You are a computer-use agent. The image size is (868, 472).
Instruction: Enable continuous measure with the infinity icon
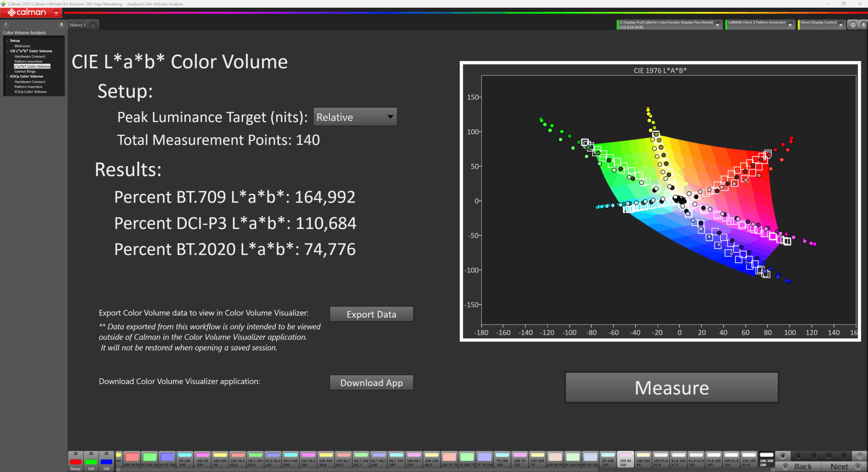click(x=829, y=456)
